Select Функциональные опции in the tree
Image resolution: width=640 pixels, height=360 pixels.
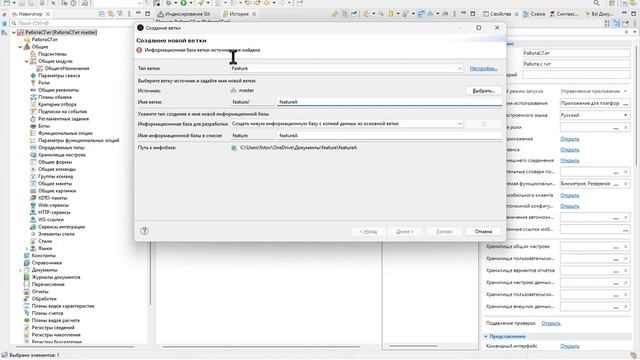pyautogui.click(x=65, y=133)
